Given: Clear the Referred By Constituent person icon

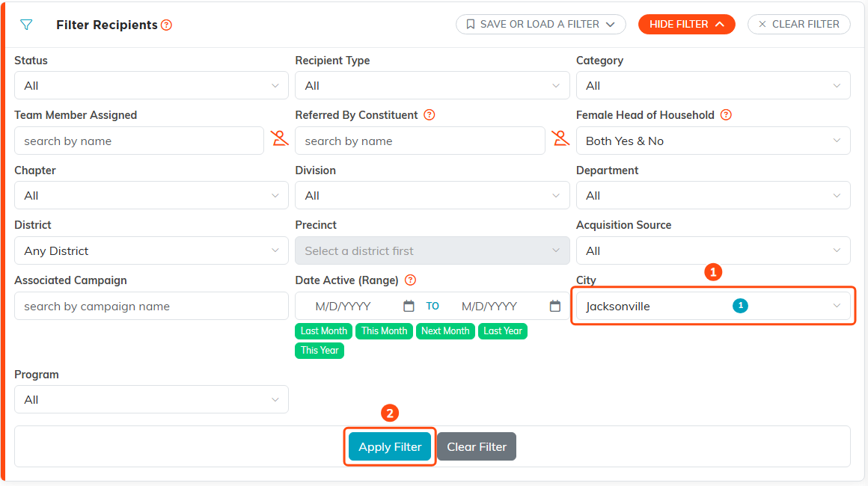Looking at the screenshot, I should pos(560,138).
